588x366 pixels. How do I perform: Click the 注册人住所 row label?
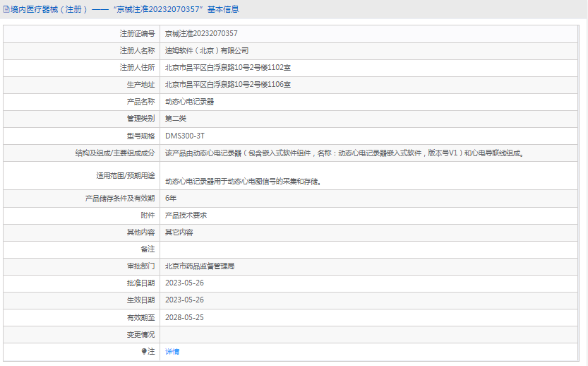pos(137,68)
